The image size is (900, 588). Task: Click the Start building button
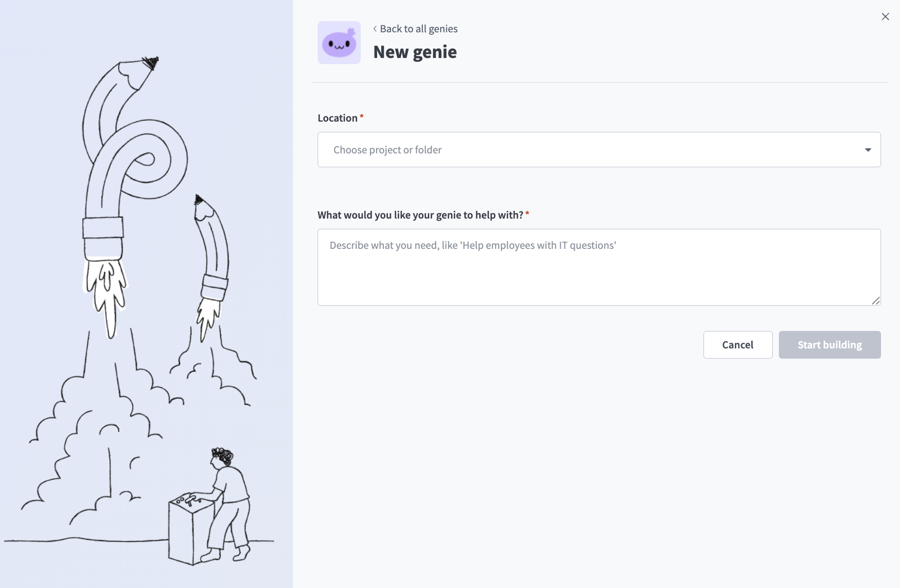click(x=829, y=344)
